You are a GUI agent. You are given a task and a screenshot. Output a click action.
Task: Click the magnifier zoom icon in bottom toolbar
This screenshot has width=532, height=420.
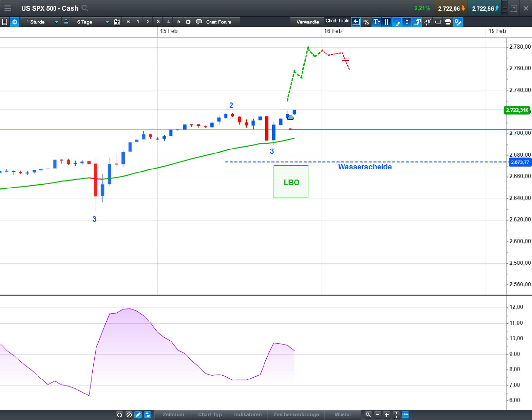[368, 415]
